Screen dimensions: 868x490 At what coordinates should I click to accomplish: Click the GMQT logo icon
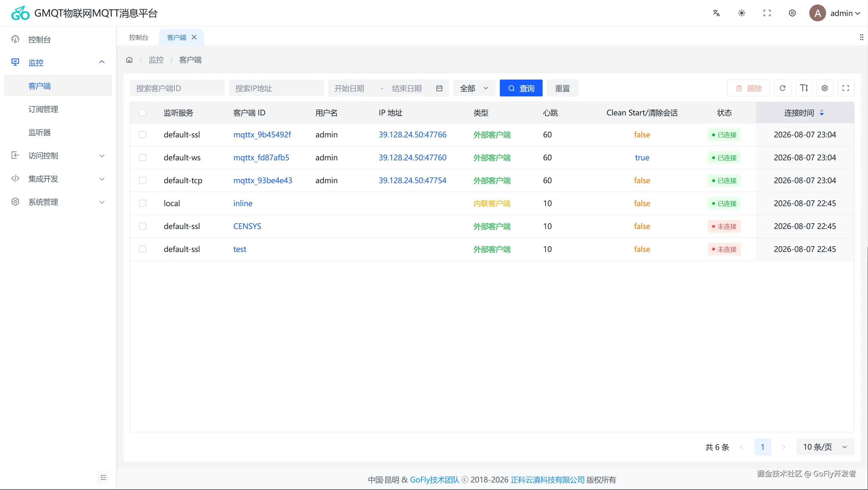20,13
